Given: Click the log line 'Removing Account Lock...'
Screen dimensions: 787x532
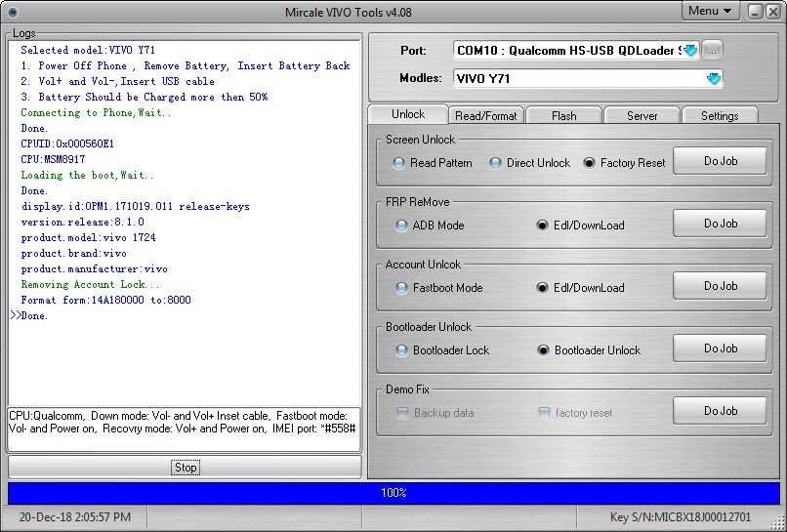Looking at the screenshot, I should [x=91, y=285].
